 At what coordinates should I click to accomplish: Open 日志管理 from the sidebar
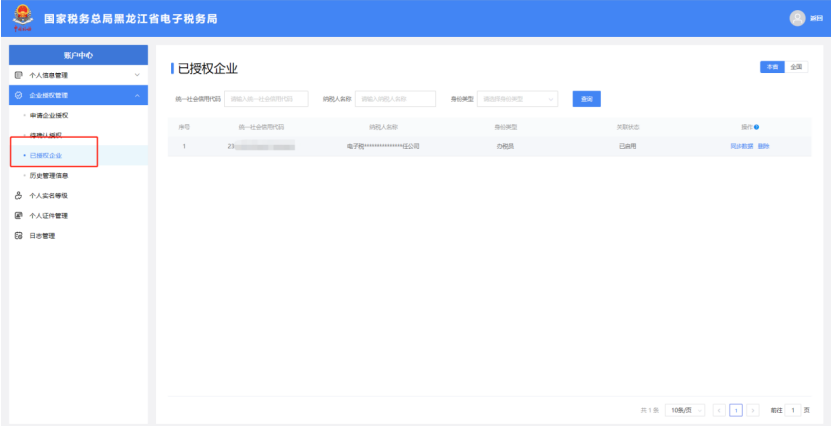click(42, 236)
